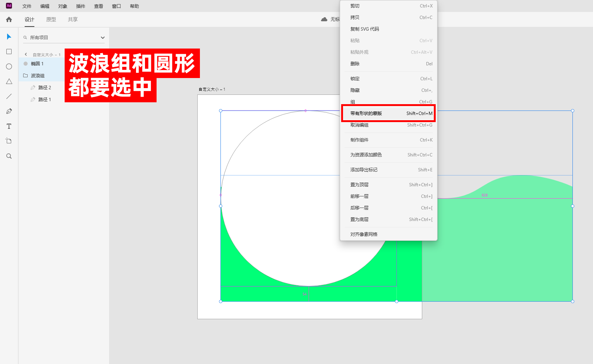Open the 对象 menu

(63, 6)
